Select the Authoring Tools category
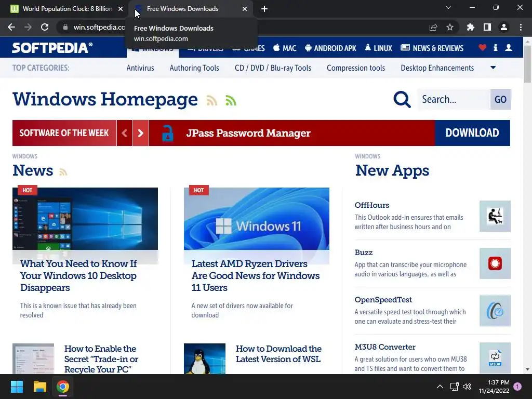This screenshot has width=532, height=399. 194,68
